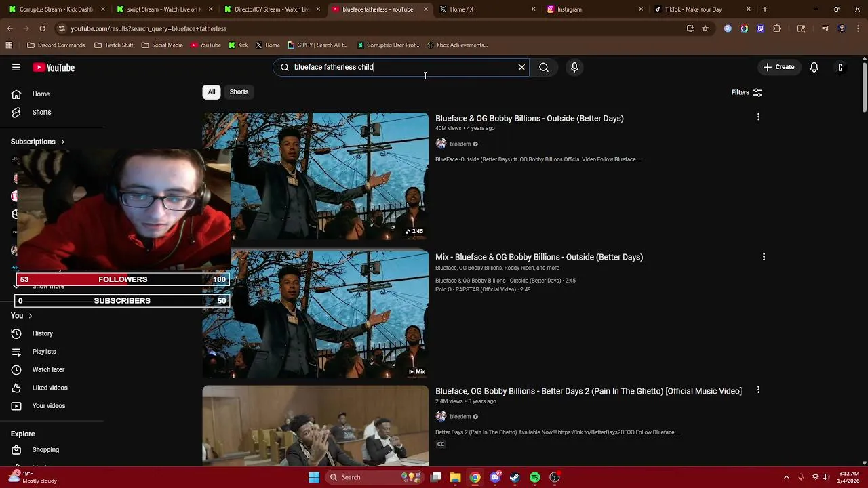Viewport: 868px width, 488px height.
Task: Open a new browser tab
Action: (764, 9)
